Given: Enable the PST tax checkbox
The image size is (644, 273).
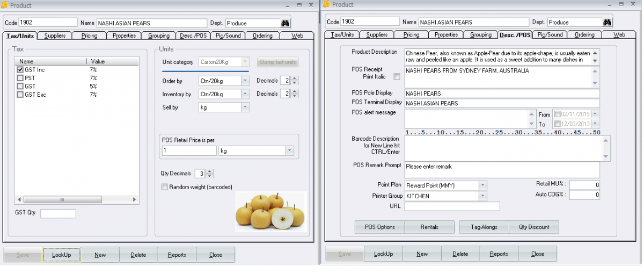Looking at the screenshot, I should tap(20, 78).
